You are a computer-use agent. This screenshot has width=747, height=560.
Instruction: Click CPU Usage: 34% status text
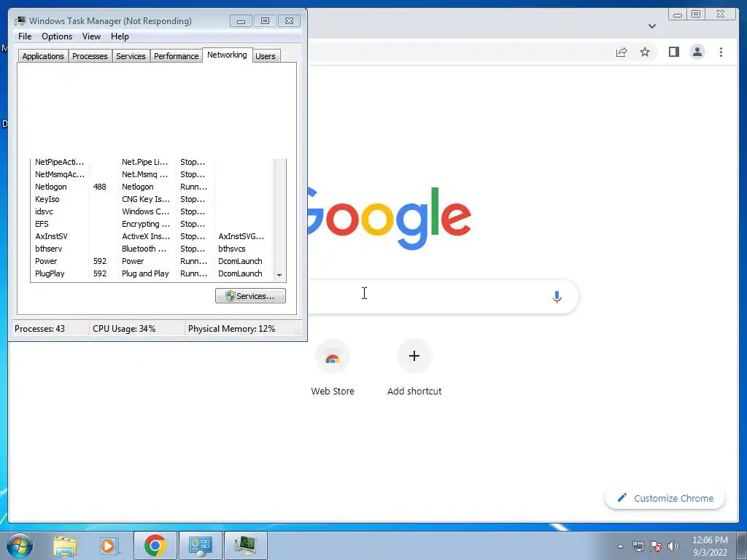124,329
